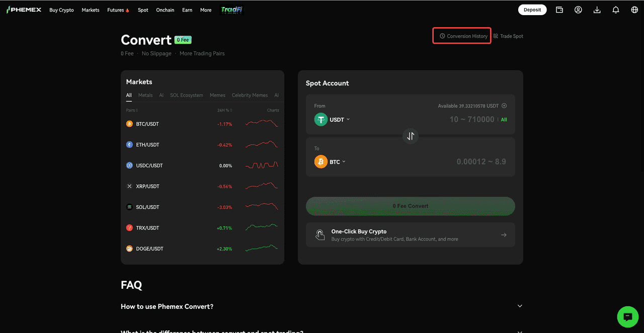
Task: Click the orange Bitcoin icon in To field
Action: pos(321,162)
